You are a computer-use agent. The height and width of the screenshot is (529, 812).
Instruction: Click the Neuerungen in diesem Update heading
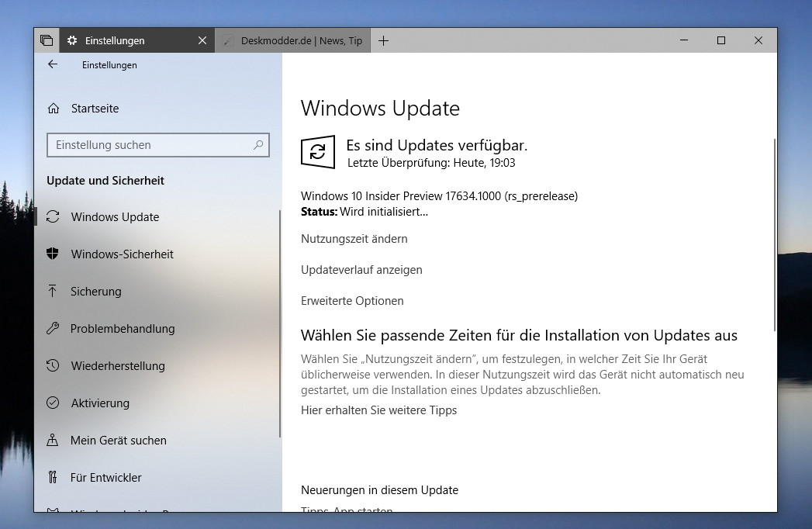[x=379, y=490]
